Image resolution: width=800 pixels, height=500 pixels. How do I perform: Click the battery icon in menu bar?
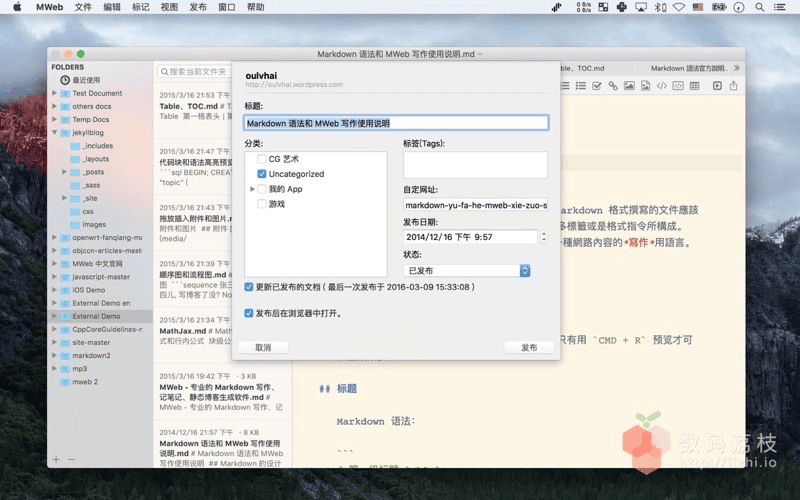(x=719, y=7)
